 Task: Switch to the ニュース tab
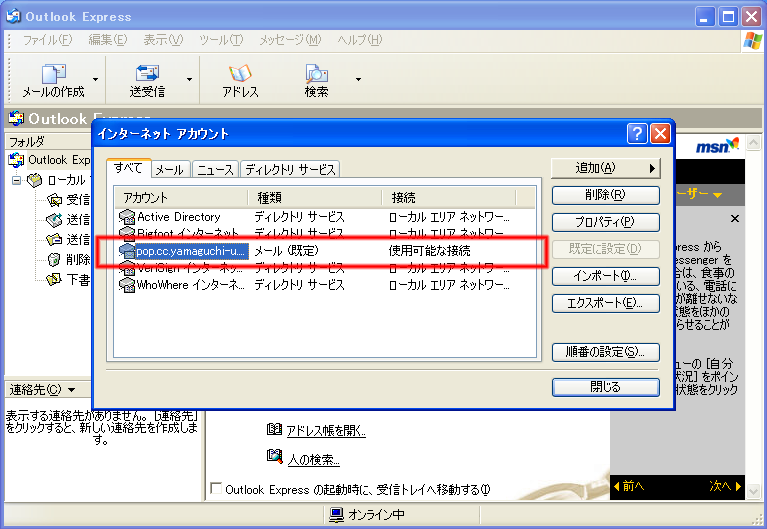[x=215, y=170]
